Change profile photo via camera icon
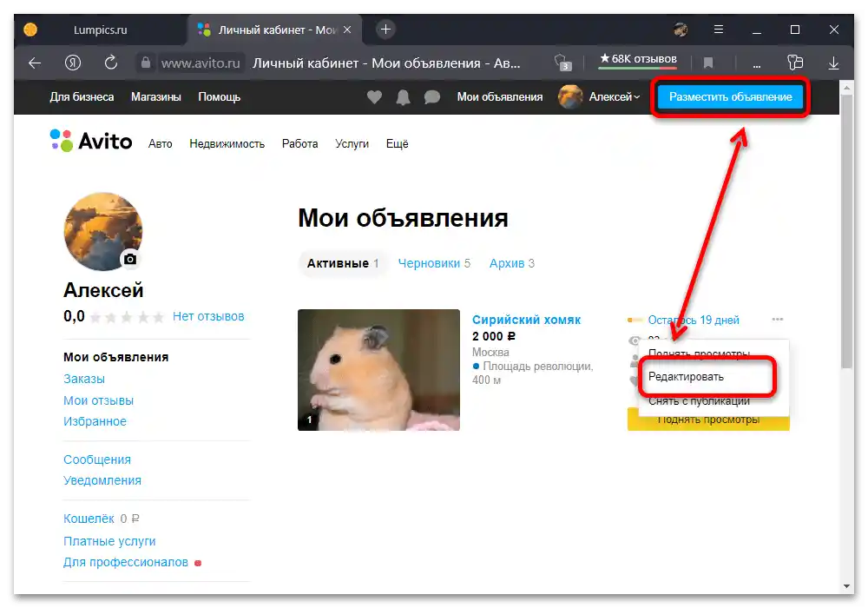This screenshot has width=868, height=608. click(x=130, y=259)
